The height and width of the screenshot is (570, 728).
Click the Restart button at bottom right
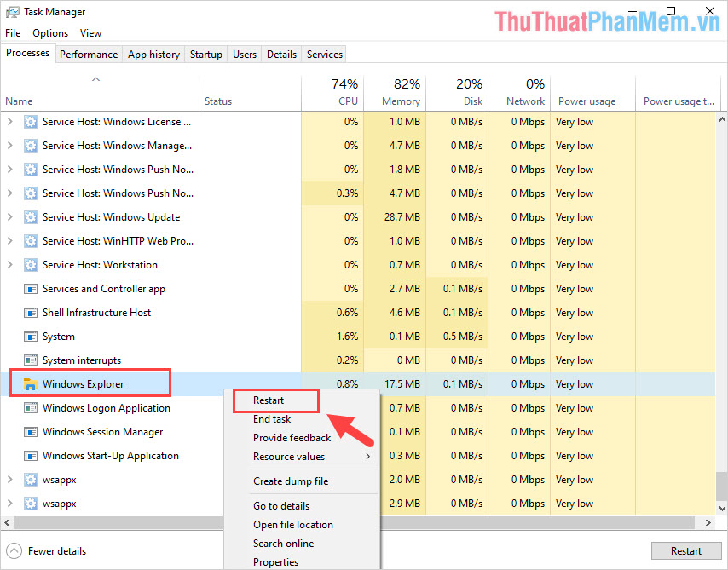tap(686, 550)
